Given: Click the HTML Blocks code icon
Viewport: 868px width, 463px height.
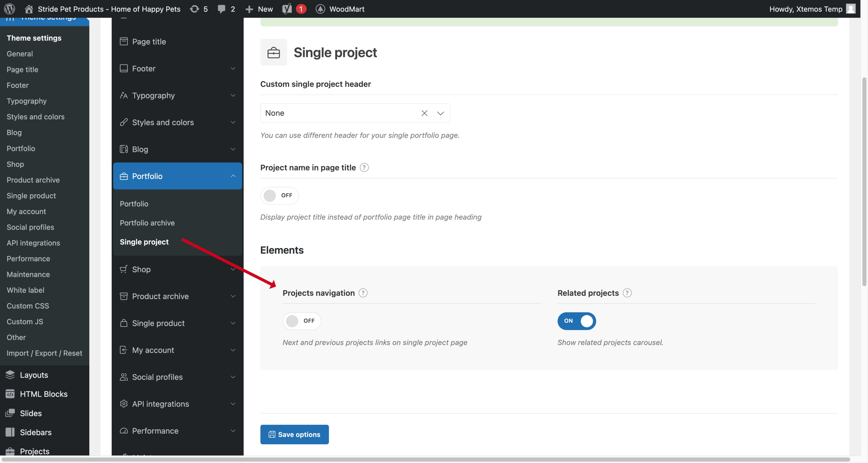Looking at the screenshot, I should (10, 394).
